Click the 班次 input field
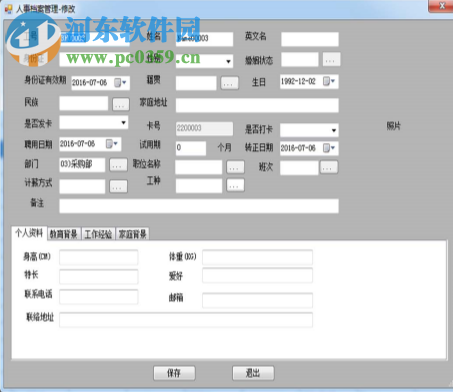 pyautogui.click(x=299, y=168)
